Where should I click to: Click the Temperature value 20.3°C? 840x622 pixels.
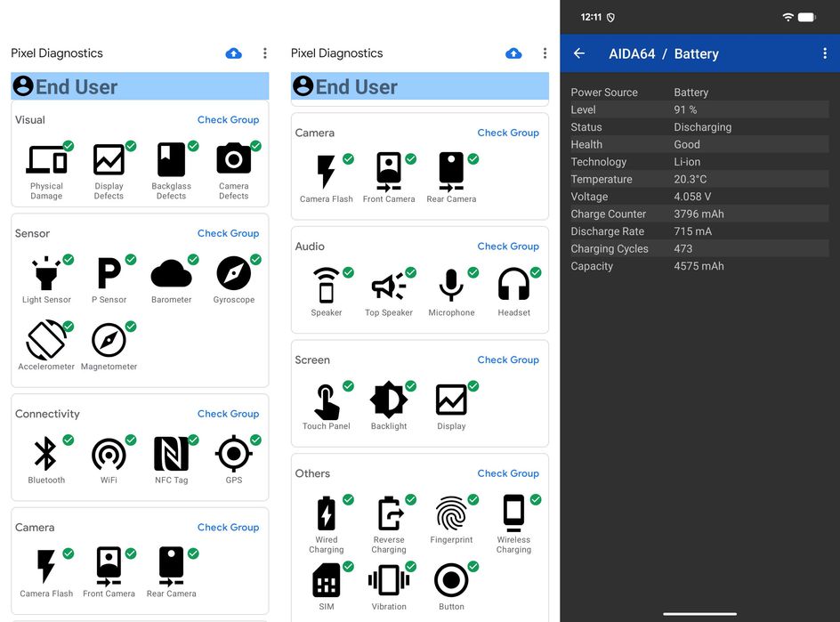690,180
